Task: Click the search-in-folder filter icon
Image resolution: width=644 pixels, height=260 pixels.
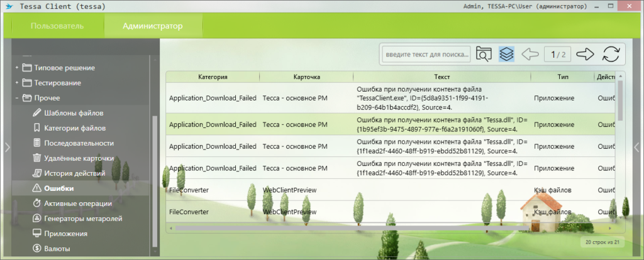Action: pos(483,54)
